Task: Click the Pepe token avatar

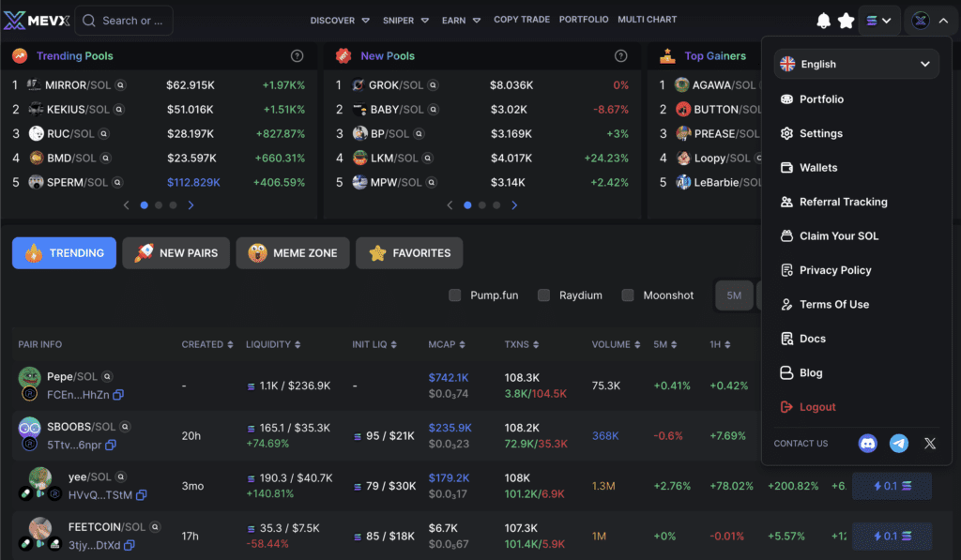Action: (x=29, y=377)
